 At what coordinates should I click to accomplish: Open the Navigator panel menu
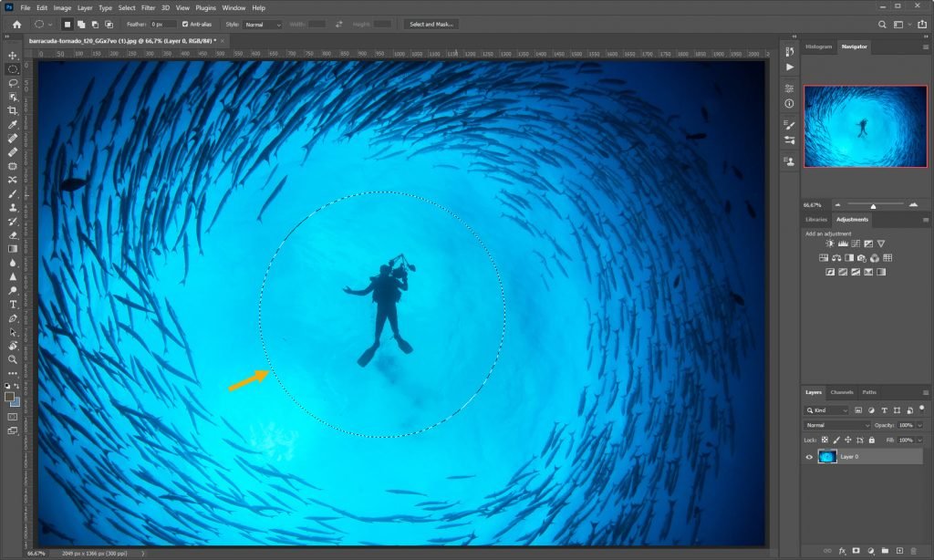click(x=925, y=47)
